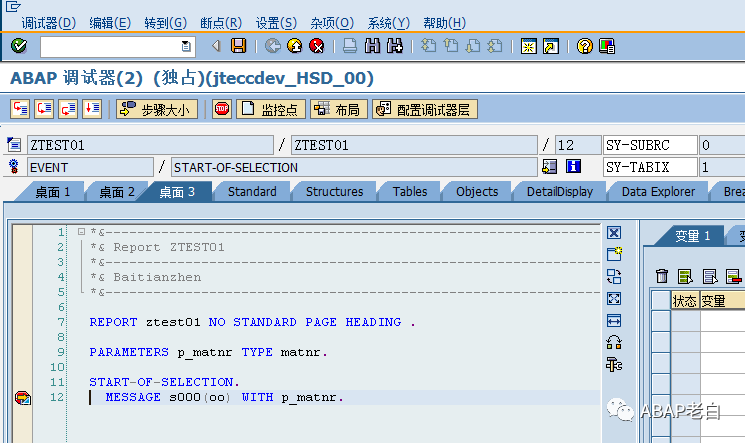Click the Save floppy disk icon

tap(239, 46)
